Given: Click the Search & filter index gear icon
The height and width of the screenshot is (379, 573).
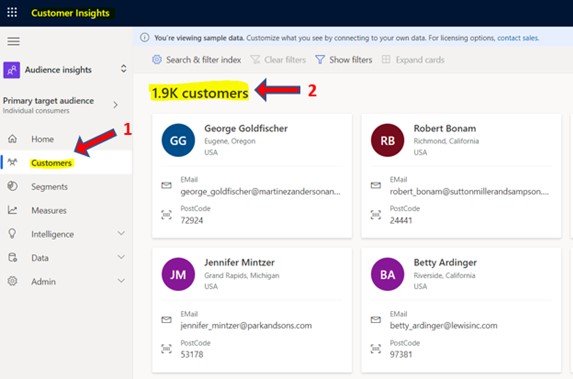Looking at the screenshot, I should point(157,60).
